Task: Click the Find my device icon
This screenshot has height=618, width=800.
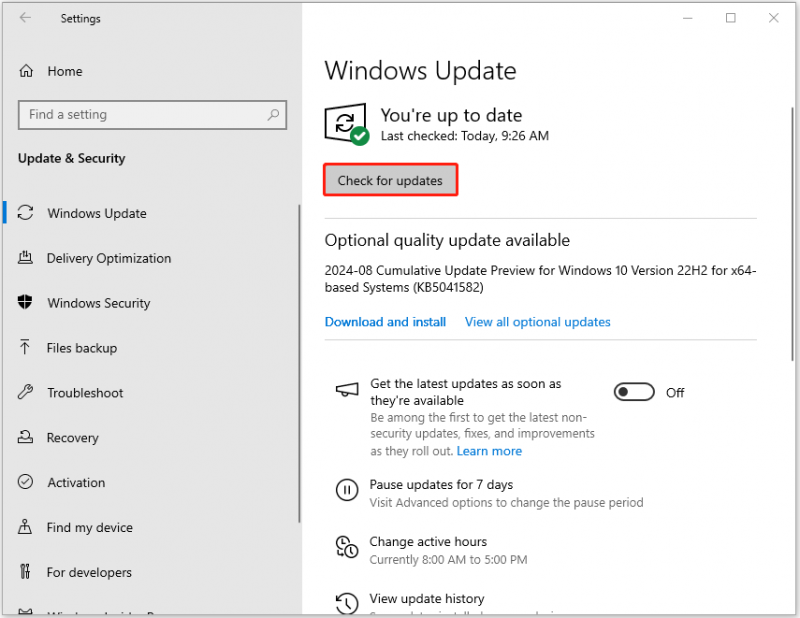Action: 25,527
